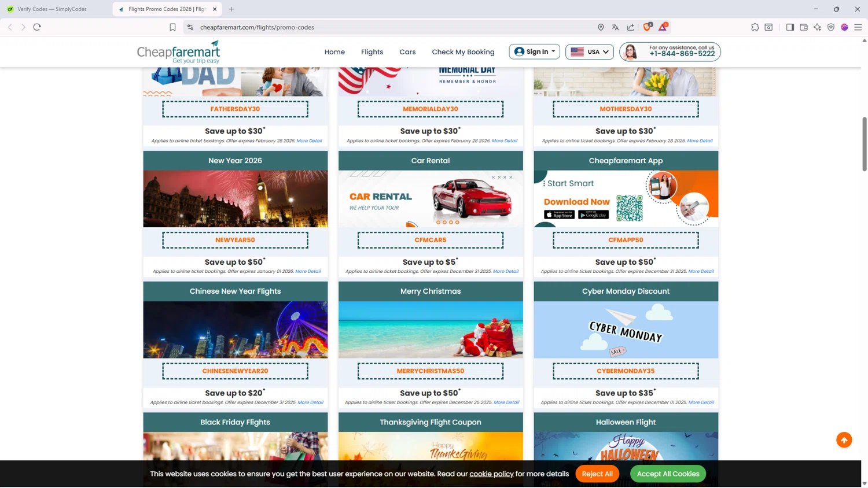Open browser profile avatar icon
The image size is (868, 488).
click(x=844, y=27)
